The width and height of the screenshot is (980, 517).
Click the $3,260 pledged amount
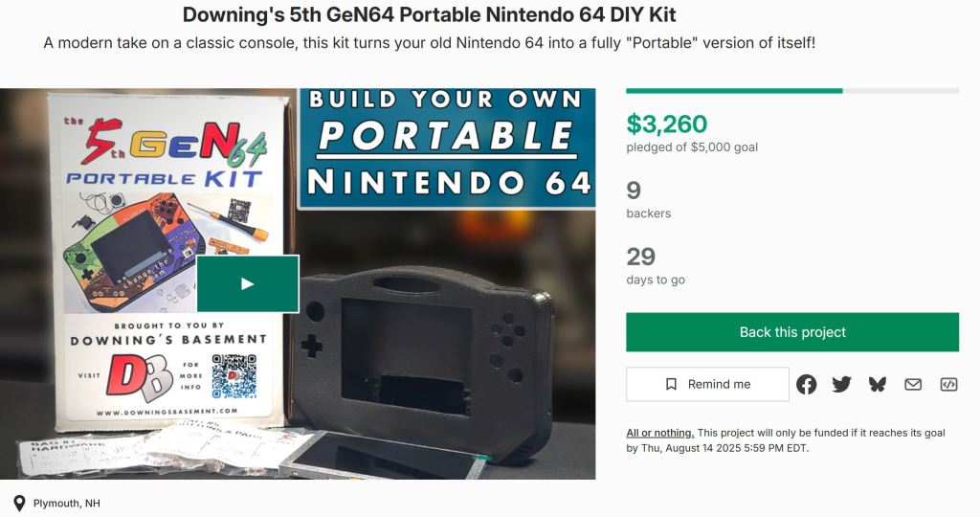click(667, 124)
